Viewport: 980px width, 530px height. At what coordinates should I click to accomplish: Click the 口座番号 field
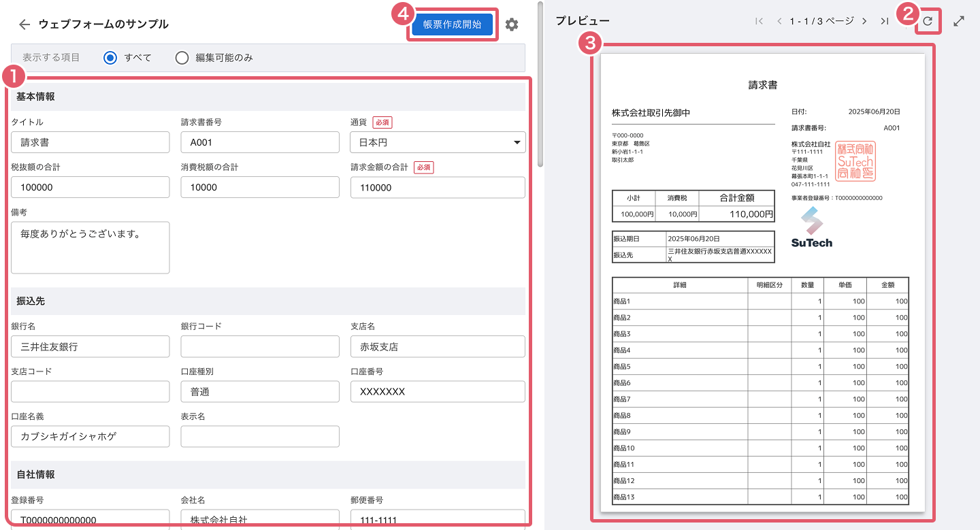tap(438, 391)
